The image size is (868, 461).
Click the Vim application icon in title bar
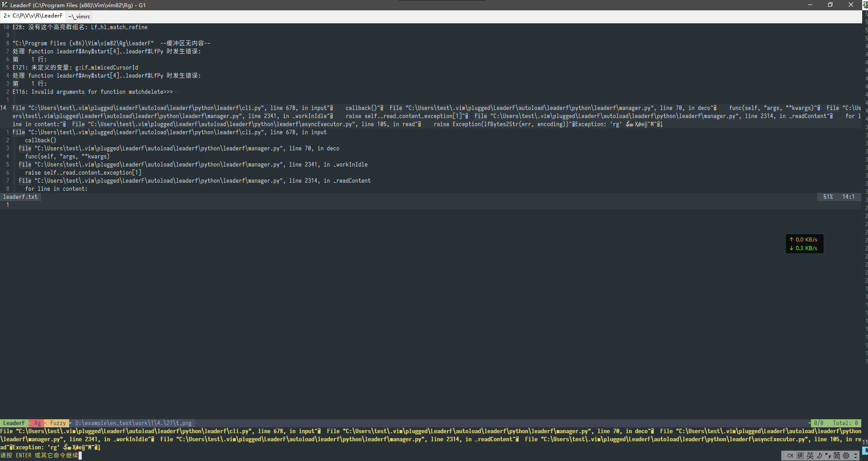[5, 5]
